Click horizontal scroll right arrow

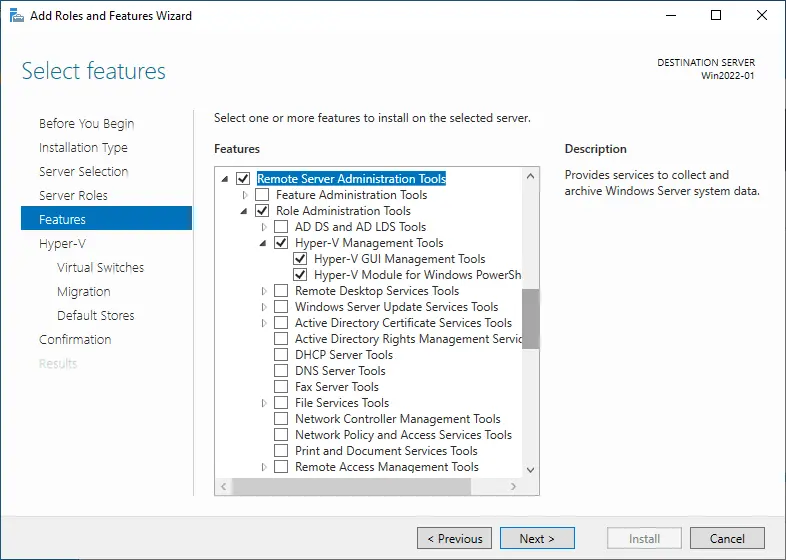click(513, 486)
